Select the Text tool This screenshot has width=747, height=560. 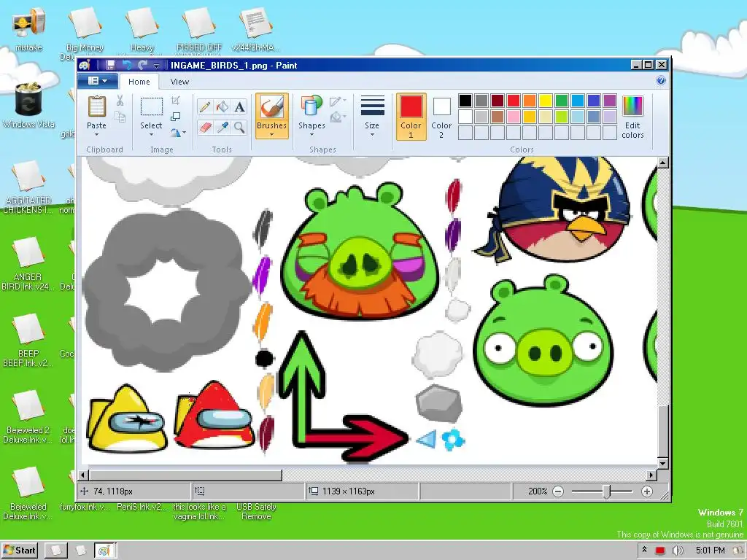(239, 106)
